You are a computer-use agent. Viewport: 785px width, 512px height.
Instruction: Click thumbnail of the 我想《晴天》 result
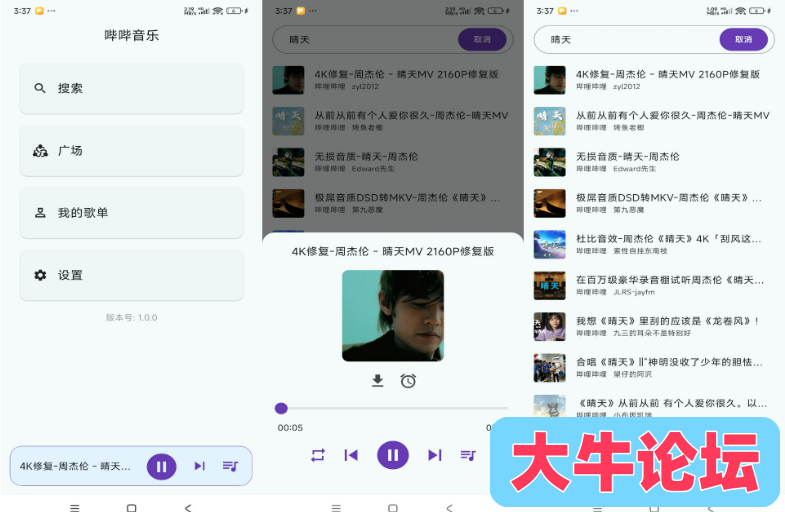point(550,326)
